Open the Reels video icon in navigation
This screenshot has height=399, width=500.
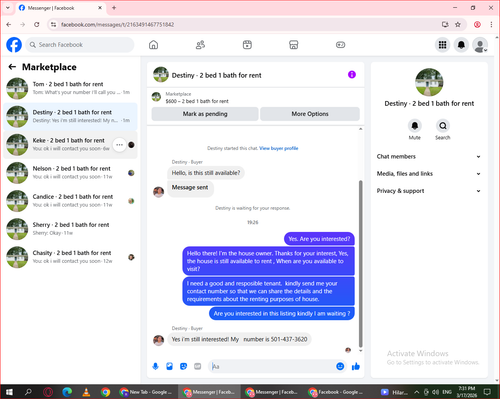[x=247, y=45]
